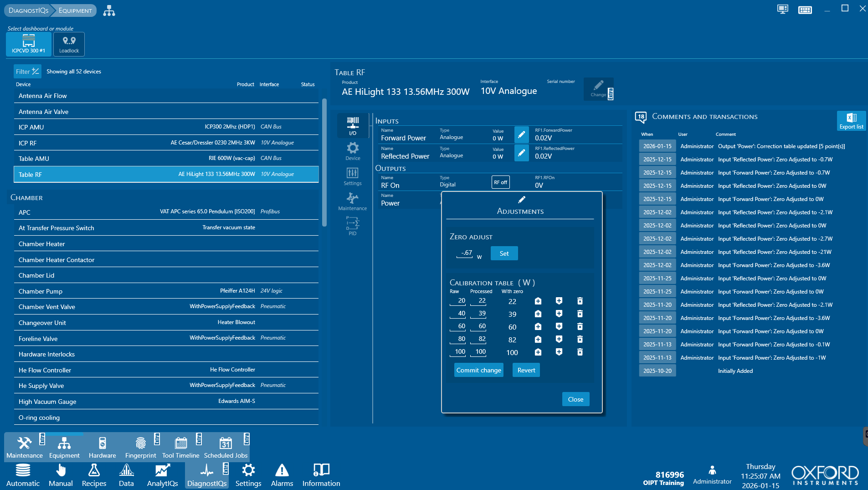Open the Change product button for Table RF
The width and height of the screenshot is (868, 490).
tap(598, 89)
